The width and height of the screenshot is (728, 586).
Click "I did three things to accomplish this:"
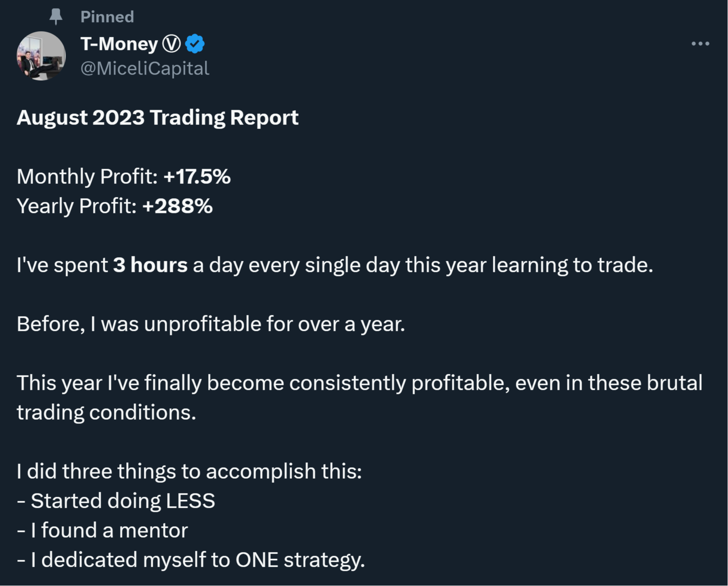189,471
